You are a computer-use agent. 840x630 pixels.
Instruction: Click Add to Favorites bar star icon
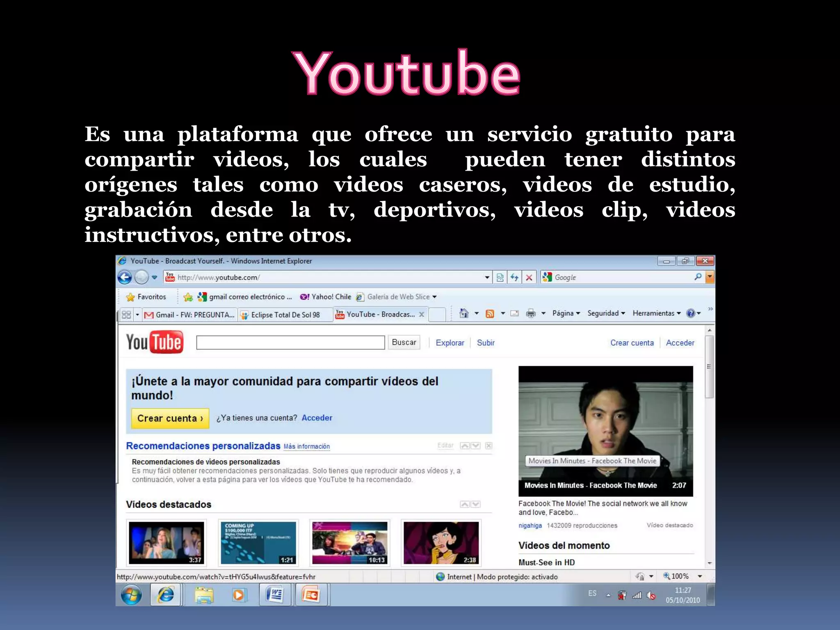point(188,297)
